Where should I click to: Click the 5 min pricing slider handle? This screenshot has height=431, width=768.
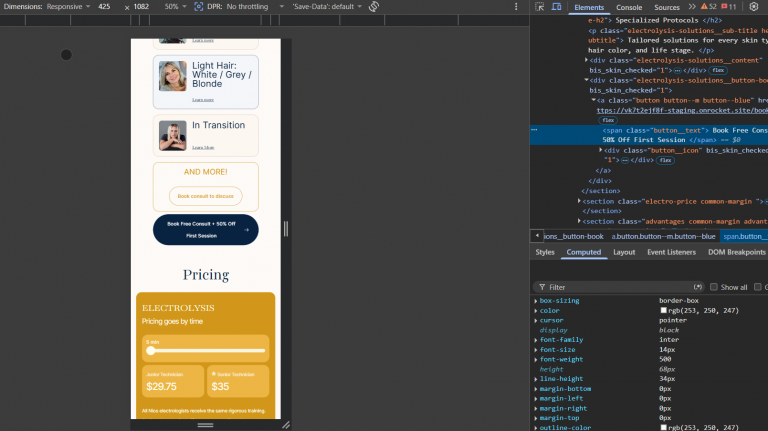point(151,351)
